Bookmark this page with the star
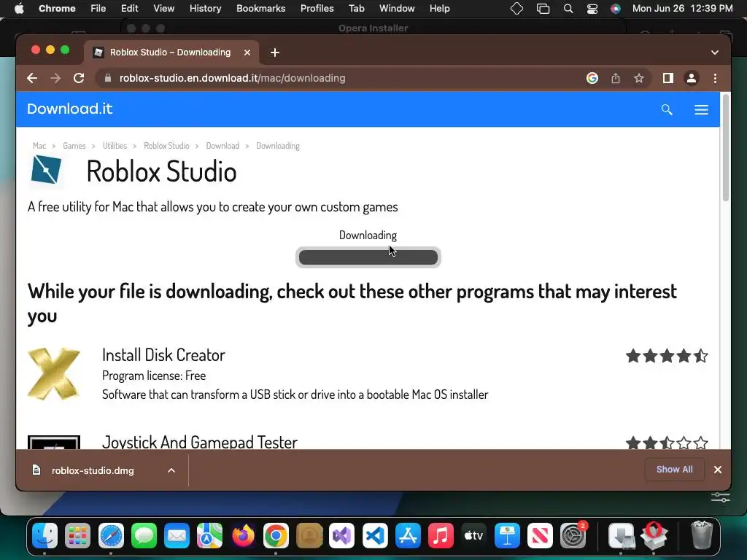This screenshot has width=747, height=560. [639, 78]
